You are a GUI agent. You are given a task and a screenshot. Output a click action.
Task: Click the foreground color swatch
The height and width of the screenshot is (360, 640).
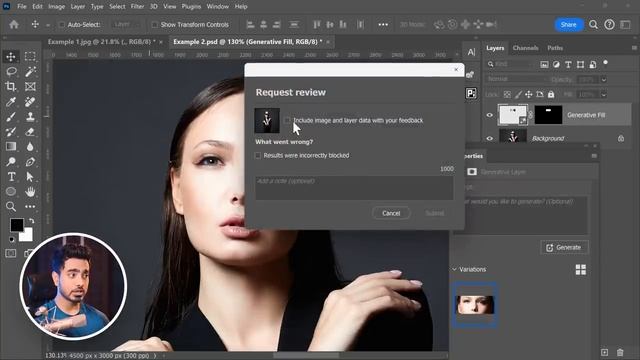17,224
